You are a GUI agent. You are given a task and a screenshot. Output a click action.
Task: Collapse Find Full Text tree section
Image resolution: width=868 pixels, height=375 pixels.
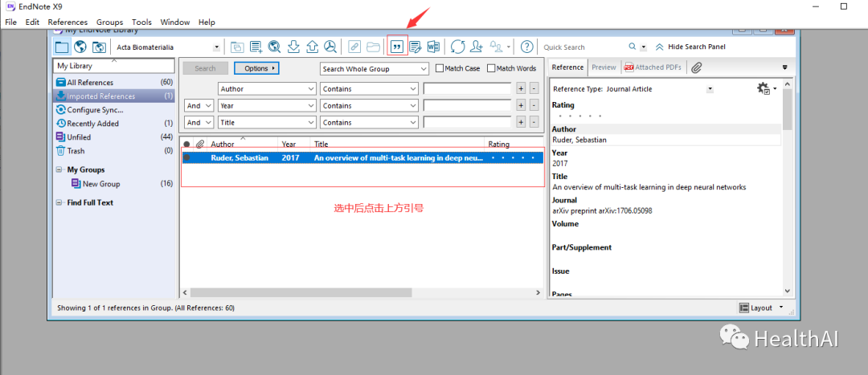coord(59,202)
